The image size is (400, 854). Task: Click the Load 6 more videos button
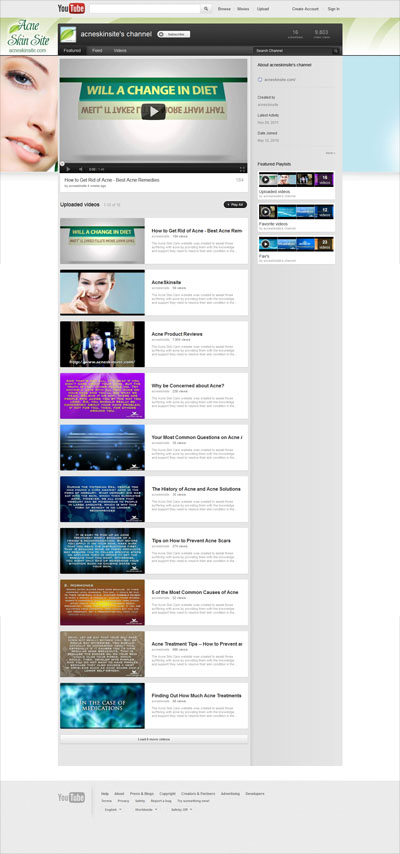153,739
